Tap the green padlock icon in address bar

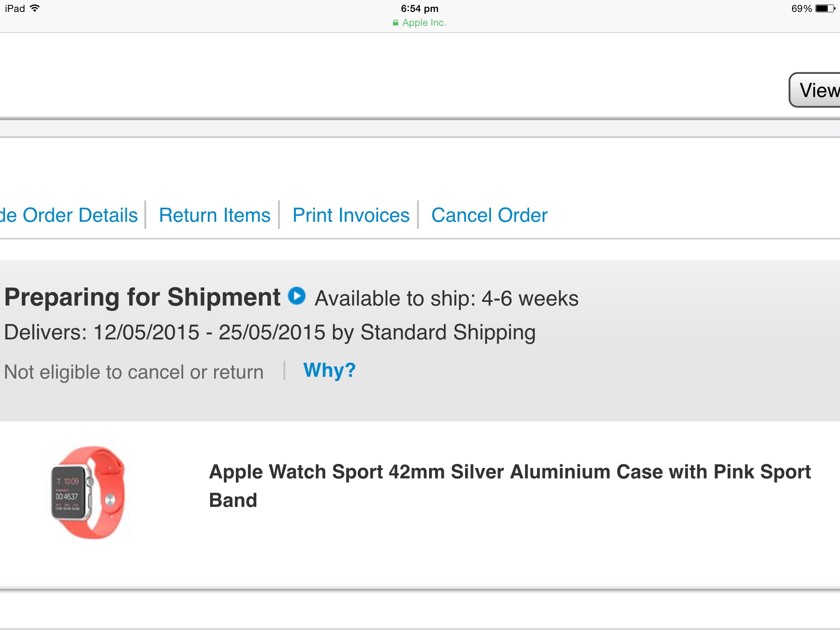click(395, 23)
